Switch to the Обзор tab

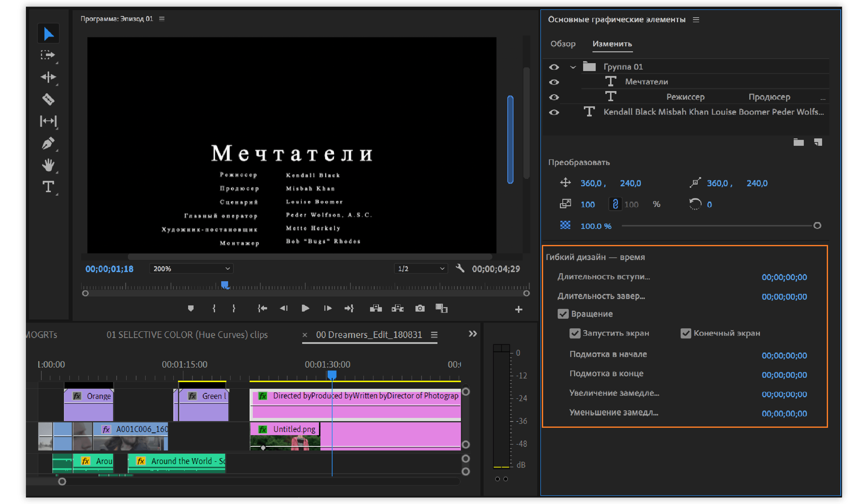tap(563, 44)
